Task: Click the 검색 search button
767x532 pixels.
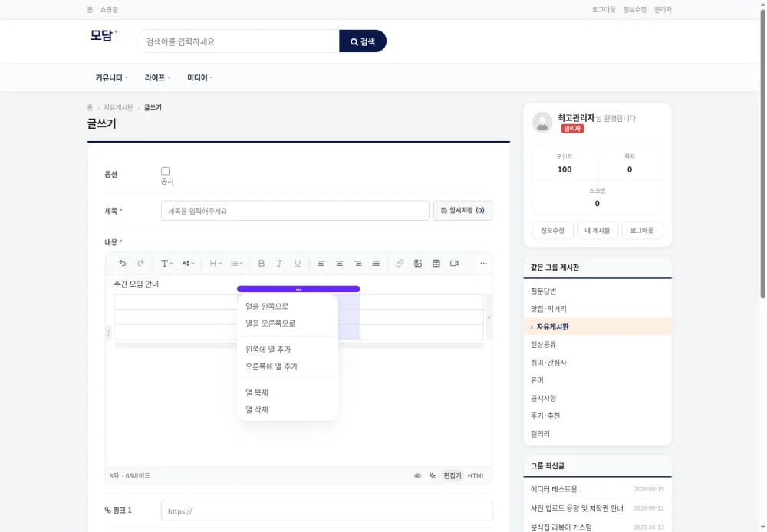Action: (363, 41)
